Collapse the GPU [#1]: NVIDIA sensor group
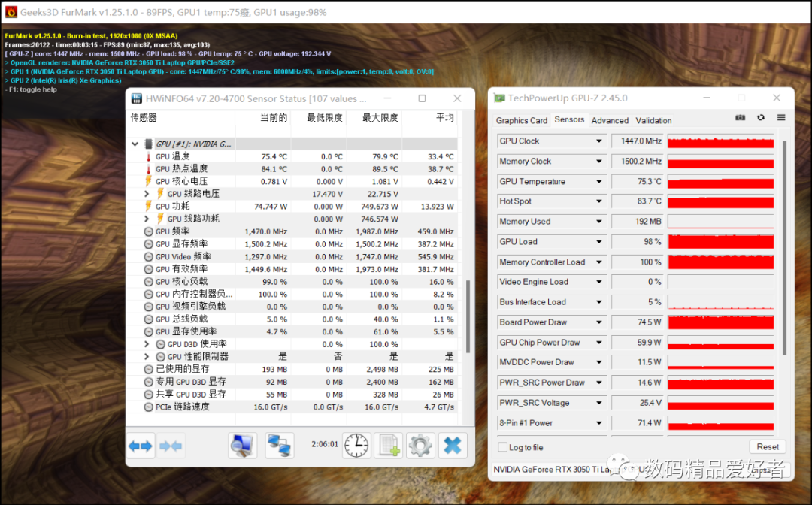The height and width of the screenshot is (505, 812). [135, 144]
